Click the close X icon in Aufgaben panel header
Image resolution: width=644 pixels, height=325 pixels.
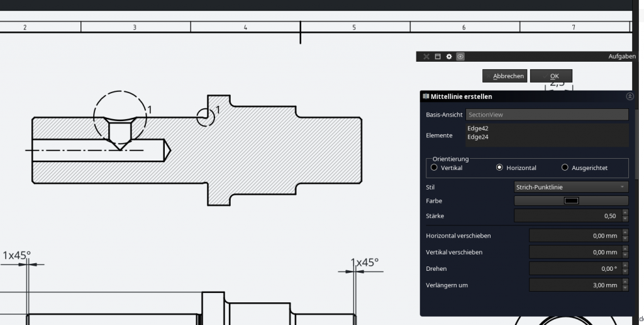pyautogui.click(x=426, y=57)
